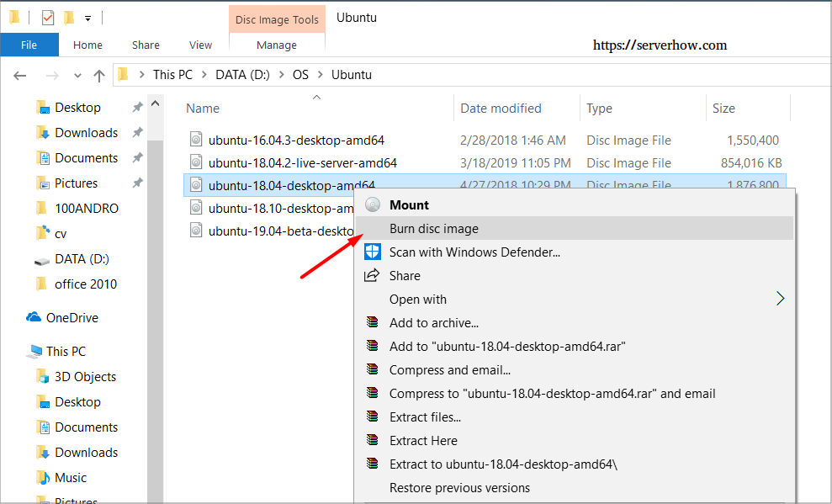Open the office 2010 folder in sidebar

click(86, 284)
